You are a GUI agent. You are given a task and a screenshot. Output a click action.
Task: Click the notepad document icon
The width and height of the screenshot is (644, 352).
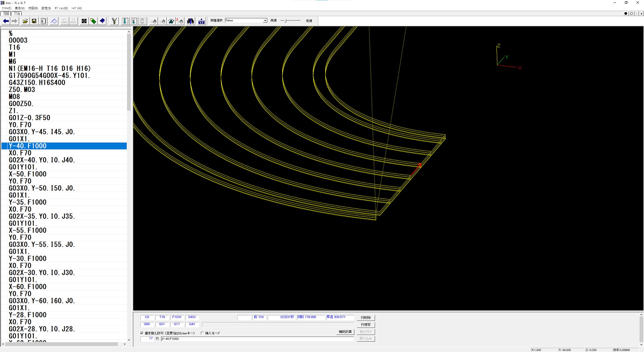point(43,21)
